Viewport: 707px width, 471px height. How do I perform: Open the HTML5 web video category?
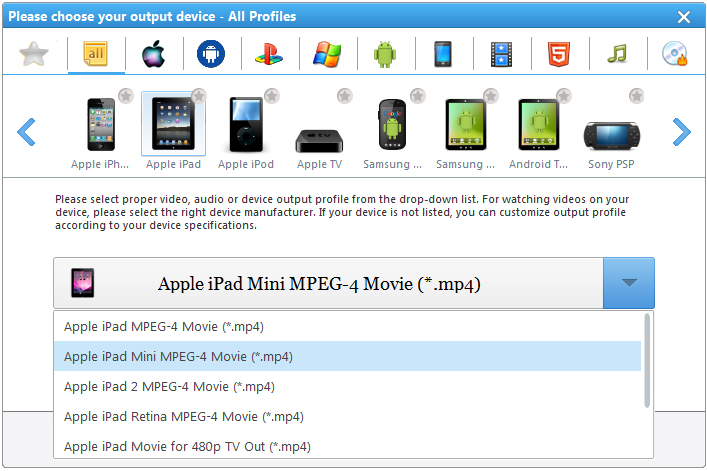pyautogui.click(x=559, y=54)
